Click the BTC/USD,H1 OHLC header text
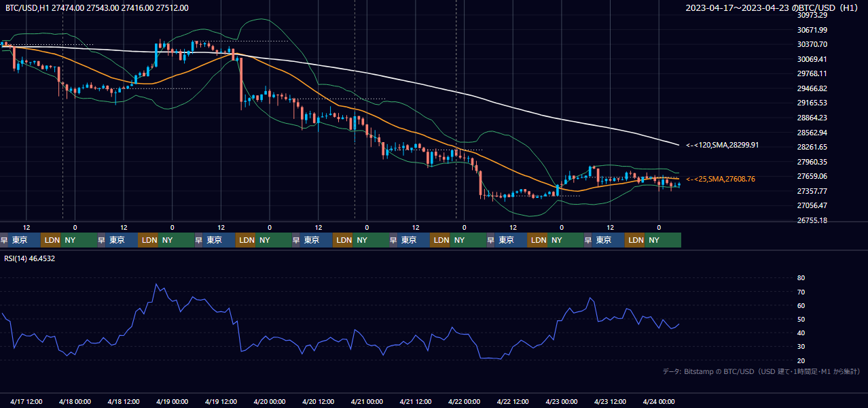 click(97, 8)
